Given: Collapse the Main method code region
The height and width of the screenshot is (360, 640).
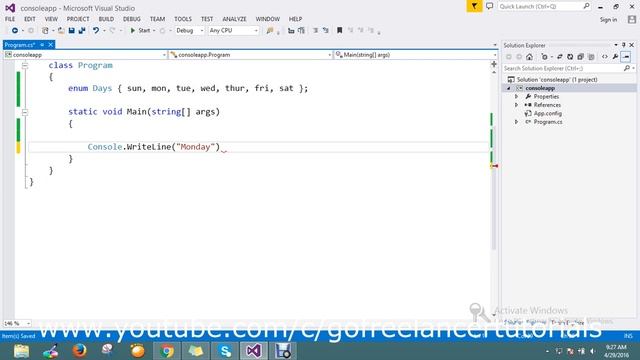Looking at the screenshot, I should (x=25, y=112).
